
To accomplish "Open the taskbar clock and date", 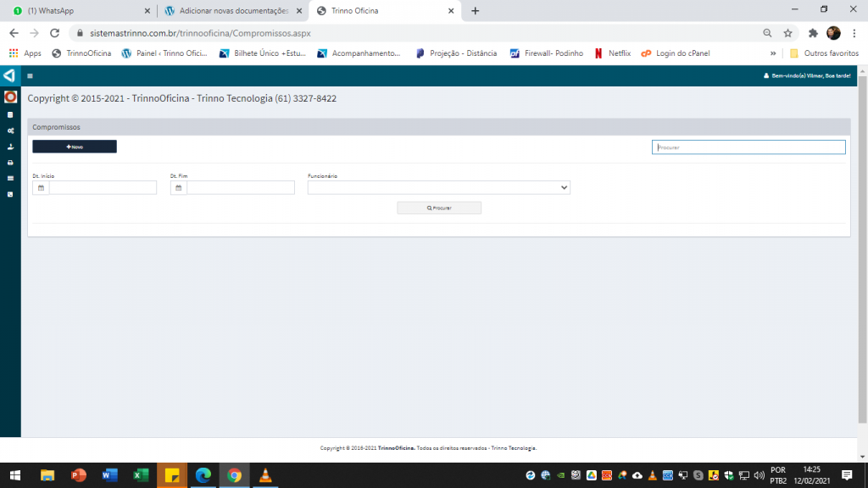I will (811, 475).
